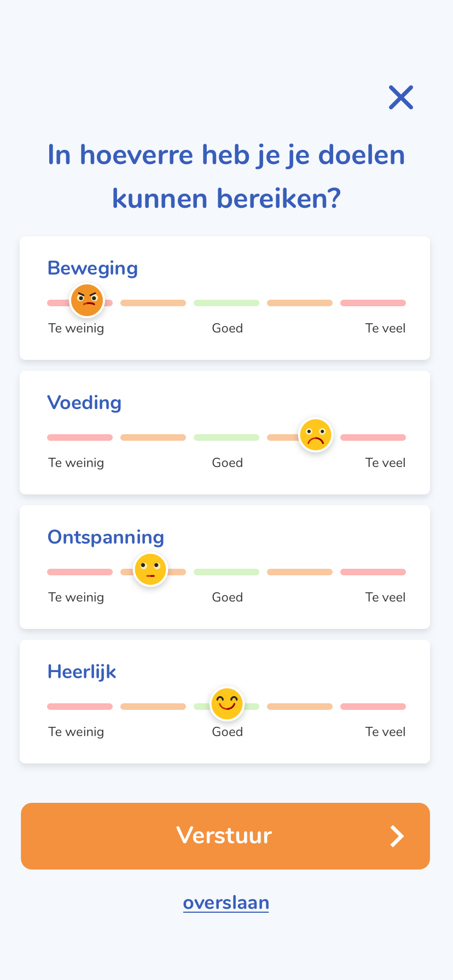Close the goals survey with X icon
The height and width of the screenshot is (980, 453).
(400, 97)
